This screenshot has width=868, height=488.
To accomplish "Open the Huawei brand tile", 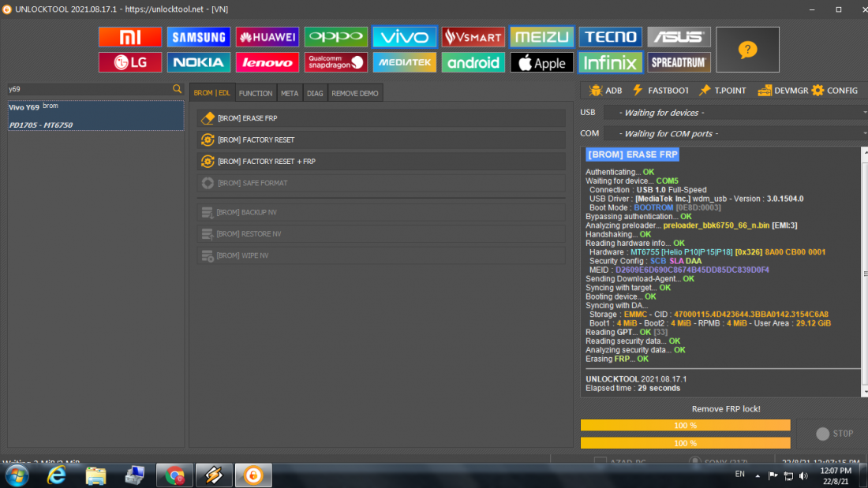I will tap(268, 37).
